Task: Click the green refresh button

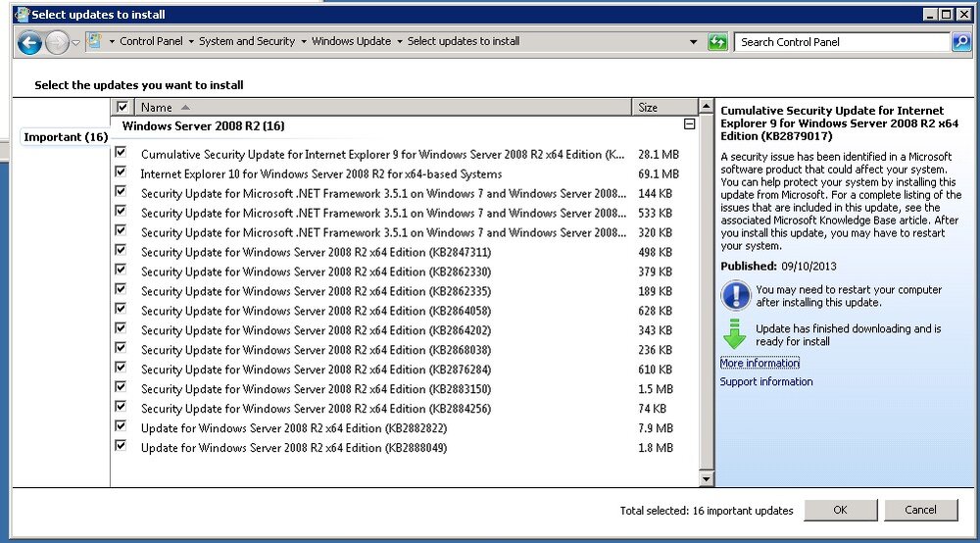Action: tap(717, 42)
